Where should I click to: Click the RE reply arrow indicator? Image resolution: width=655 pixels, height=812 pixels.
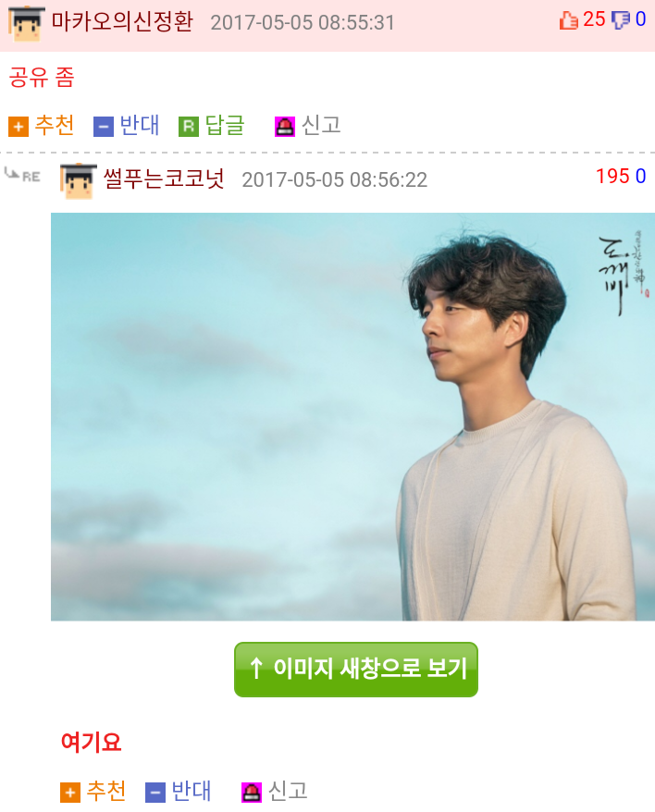click(x=22, y=175)
